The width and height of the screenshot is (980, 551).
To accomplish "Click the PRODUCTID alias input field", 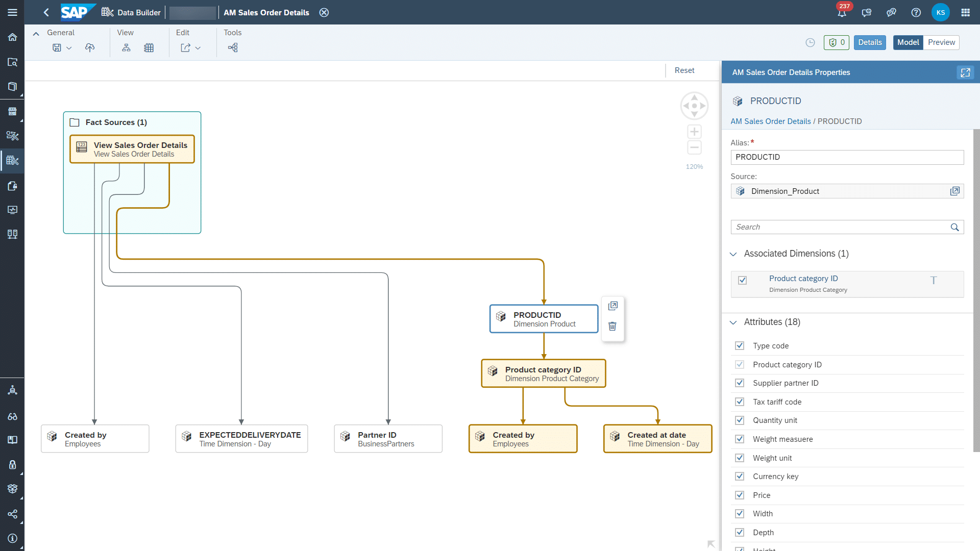I will [x=847, y=157].
